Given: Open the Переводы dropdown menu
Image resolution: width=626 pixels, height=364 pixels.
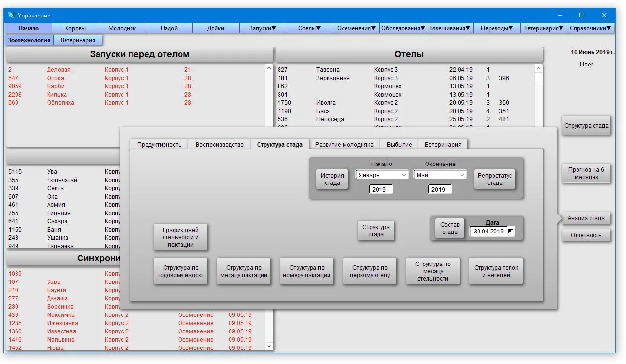Looking at the screenshot, I should (x=497, y=28).
